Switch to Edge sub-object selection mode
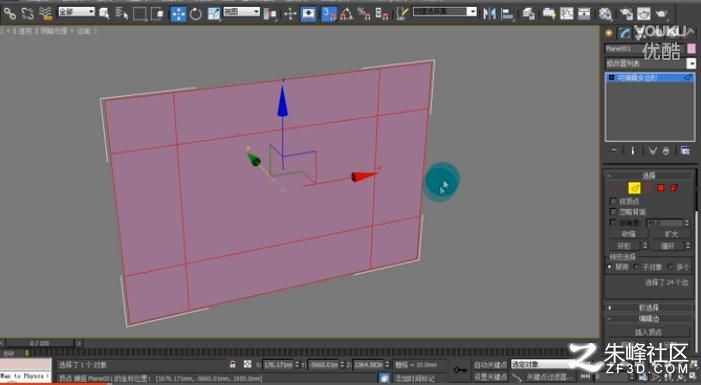Viewport: 701px width, 385px height. (x=634, y=188)
